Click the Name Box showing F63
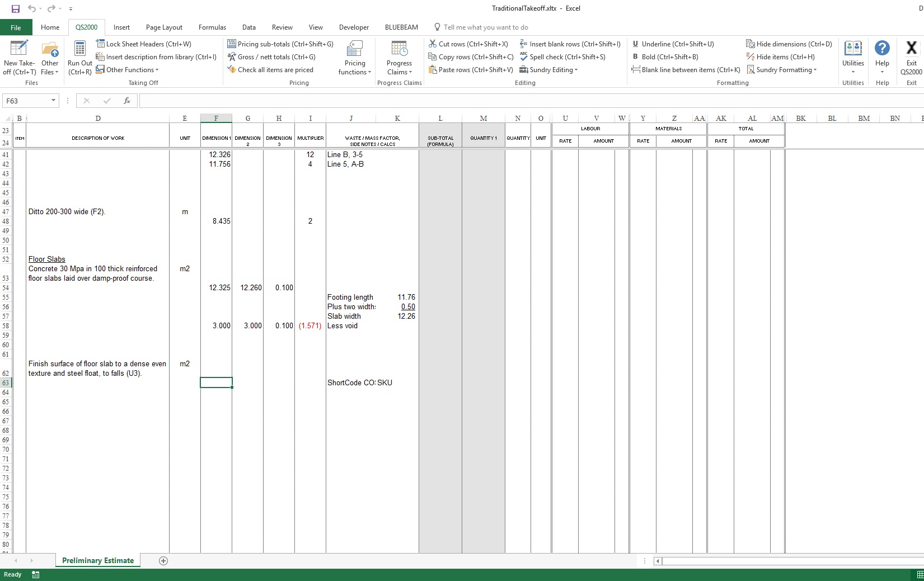The image size is (924, 581). pos(26,101)
